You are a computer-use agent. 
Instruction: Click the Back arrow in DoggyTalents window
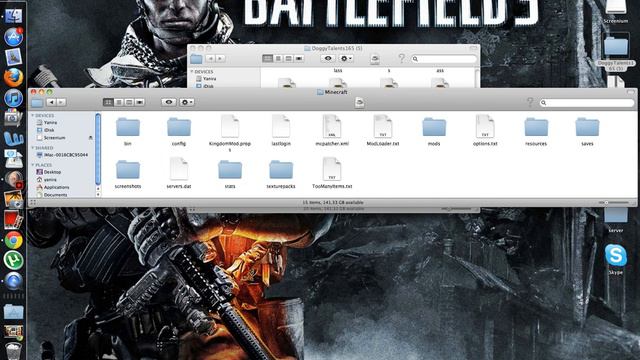[210, 58]
